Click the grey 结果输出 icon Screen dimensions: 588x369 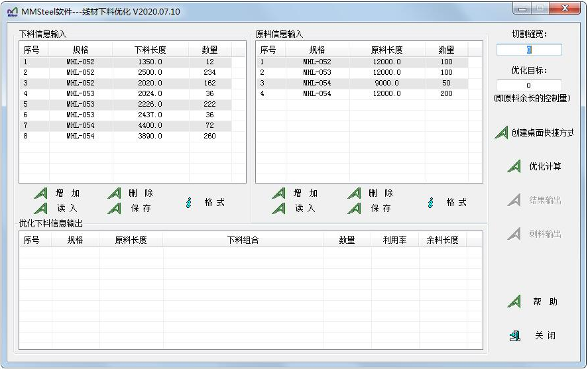point(514,200)
